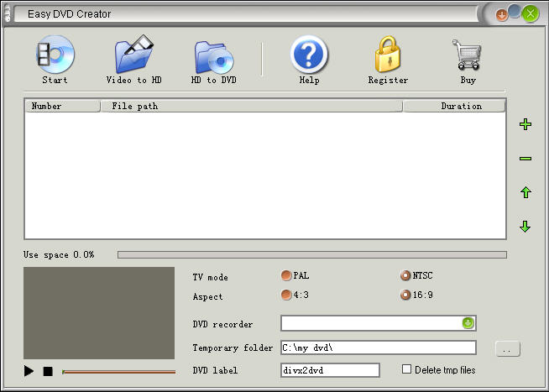Viewport: 549px width, 392px height.
Task: Enable Delete tmp files checkbox
Action: 406,368
